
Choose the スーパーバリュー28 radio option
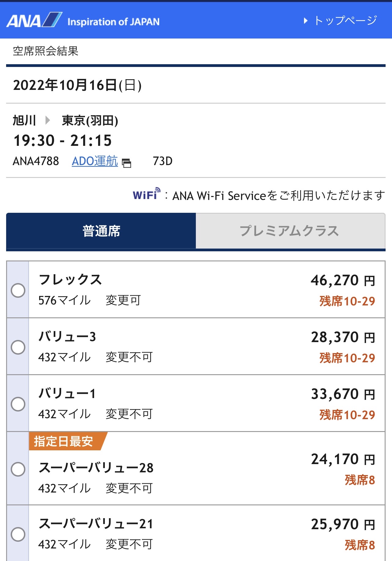tap(18, 469)
